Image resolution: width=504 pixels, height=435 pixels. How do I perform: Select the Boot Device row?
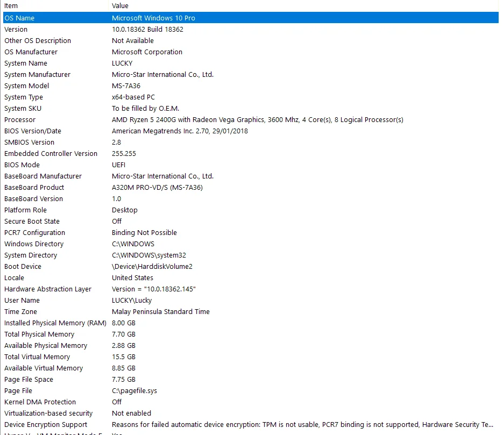(251, 266)
